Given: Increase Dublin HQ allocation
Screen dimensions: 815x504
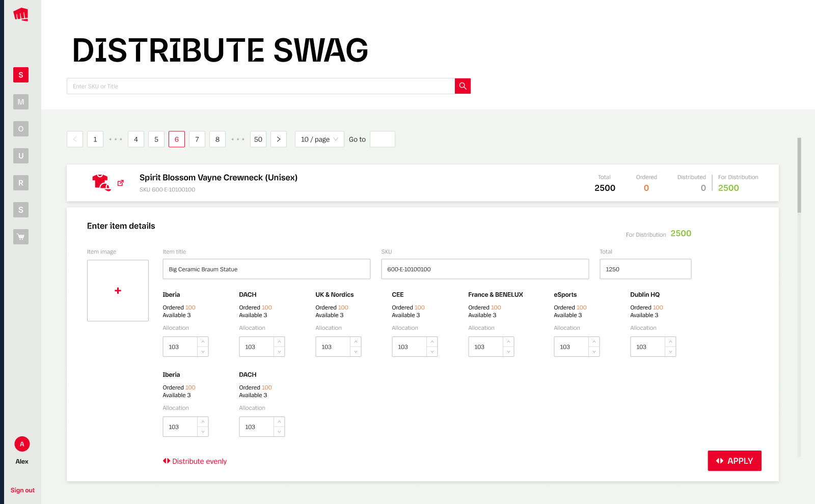Looking at the screenshot, I should click(x=670, y=342).
